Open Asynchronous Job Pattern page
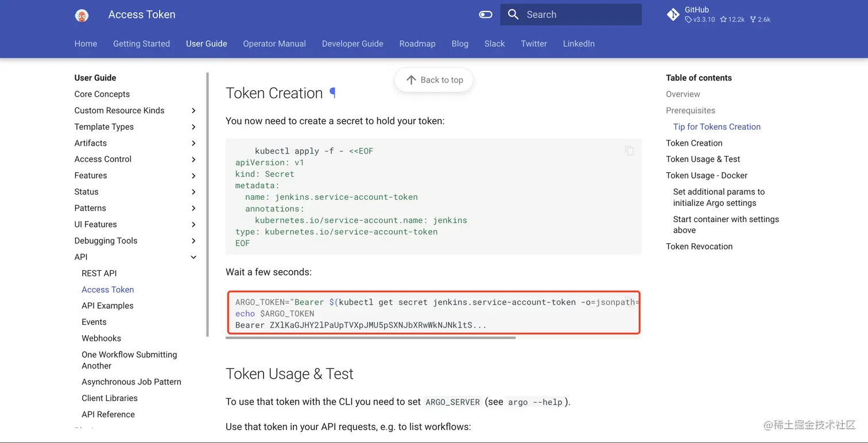Screen dimensions: 868x443 [x=131, y=382]
